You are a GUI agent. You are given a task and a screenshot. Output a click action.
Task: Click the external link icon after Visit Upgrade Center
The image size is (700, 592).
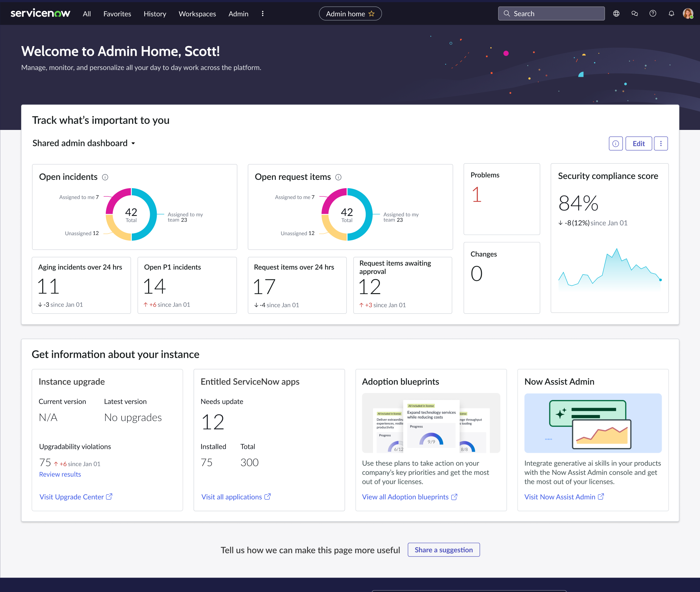click(109, 497)
